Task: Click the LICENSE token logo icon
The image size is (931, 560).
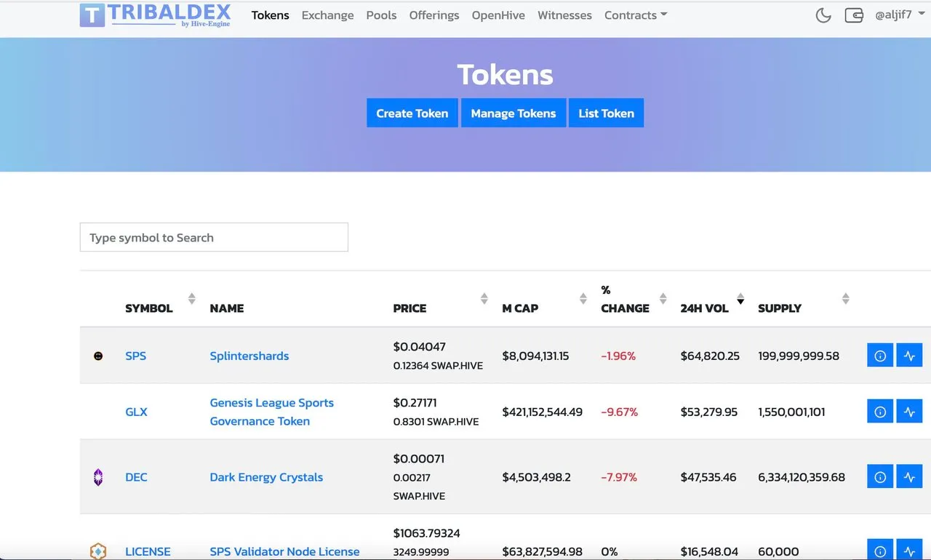Action: pos(98,551)
